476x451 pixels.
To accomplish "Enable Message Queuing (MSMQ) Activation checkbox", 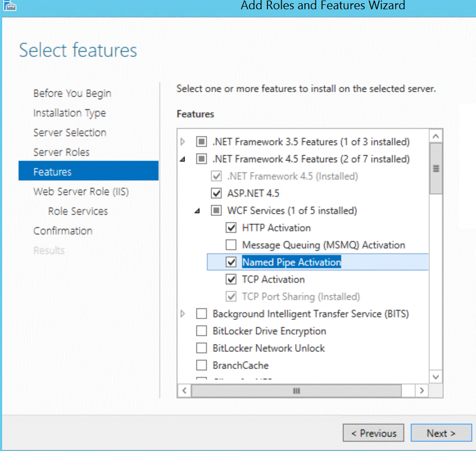I will click(x=231, y=245).
